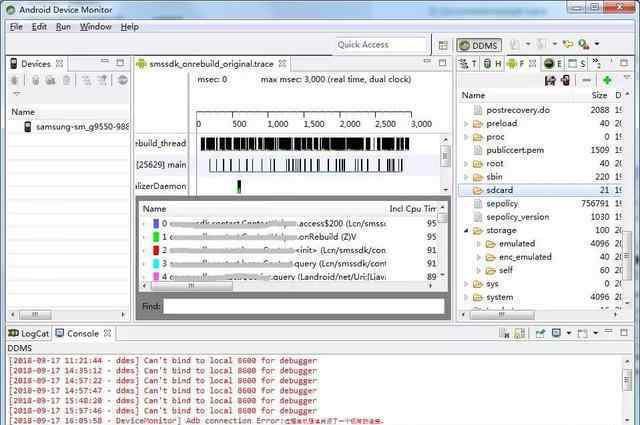Switch to smssdk_onrebuild_original.trace tab
This screenshot has width=640, height=425.
pyautogui.click(x=211, y=64)
